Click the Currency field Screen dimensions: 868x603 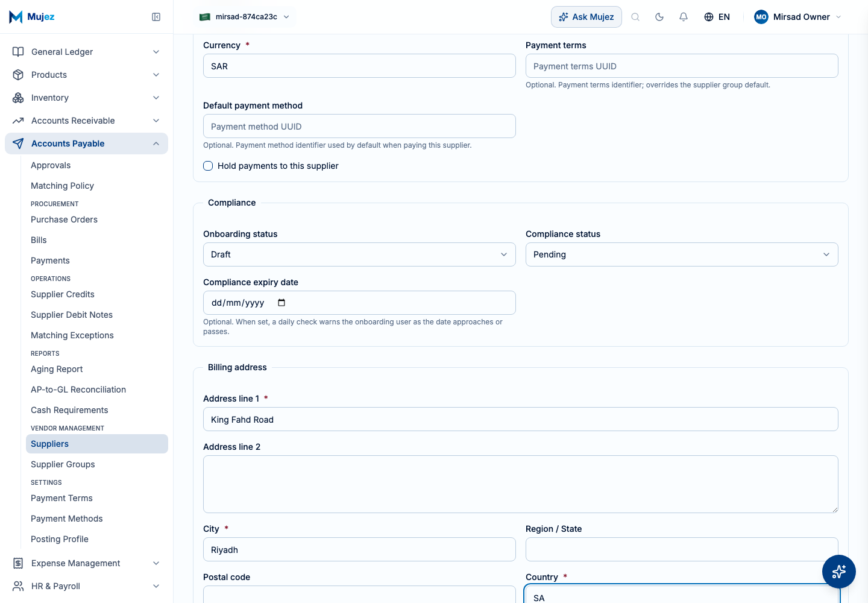click(x=359, y=66)
